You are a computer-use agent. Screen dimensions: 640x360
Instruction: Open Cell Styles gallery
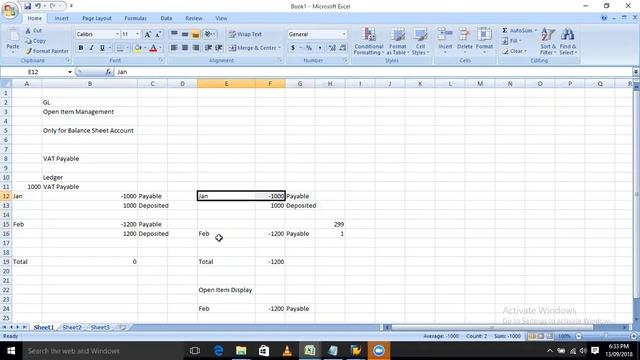[x=420, y=41]
